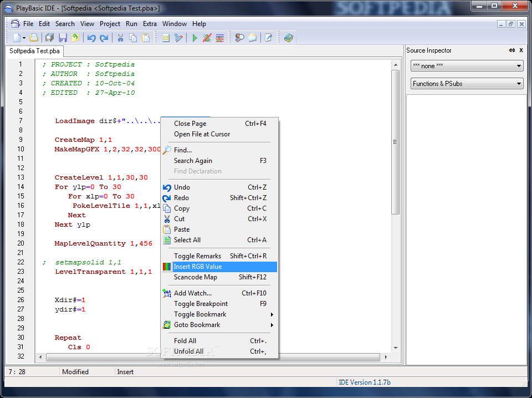
Task: Click the editor vertical scrollbar up arrow
Action: click(x=396, y=64)
